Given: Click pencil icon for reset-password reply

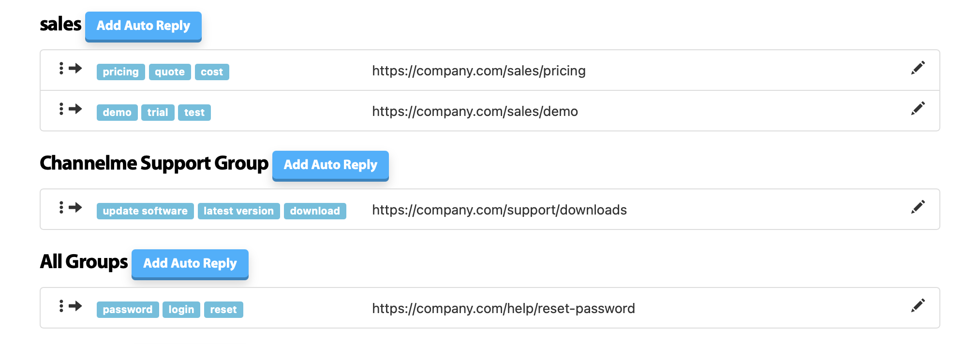Looking at the screenshot, I should (x=918, y=306).
